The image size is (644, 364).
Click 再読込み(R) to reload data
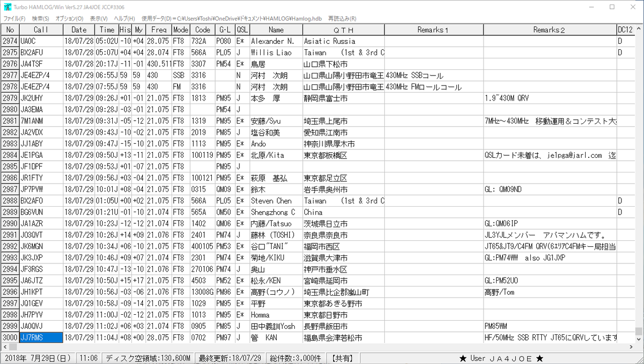342,19
